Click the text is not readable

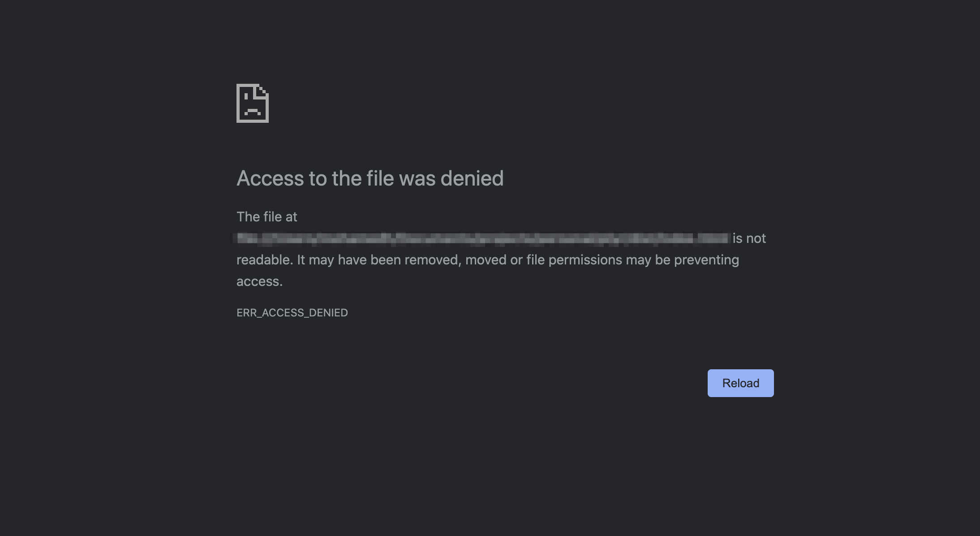click(x=749, y=238)
